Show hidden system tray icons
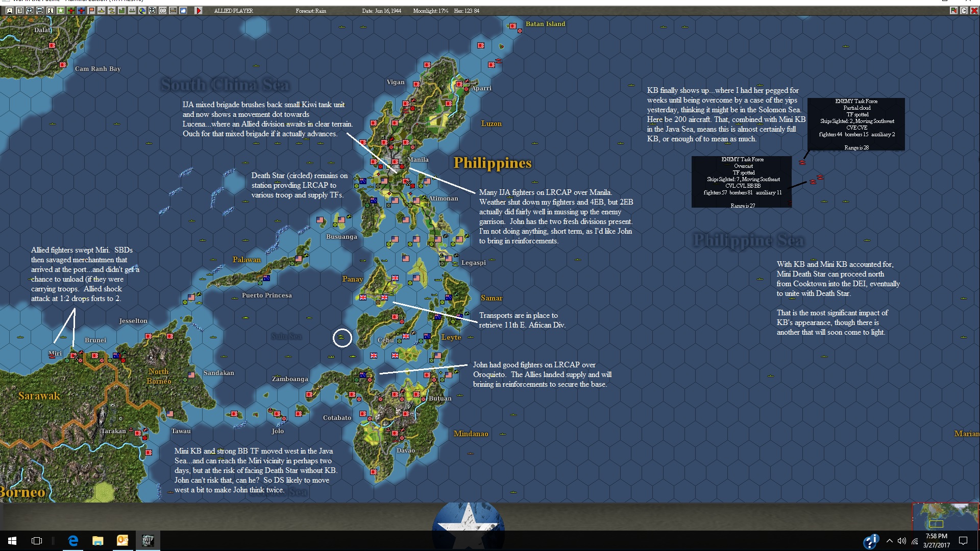The height and width of the screenshot is (551, 980). 890,541
